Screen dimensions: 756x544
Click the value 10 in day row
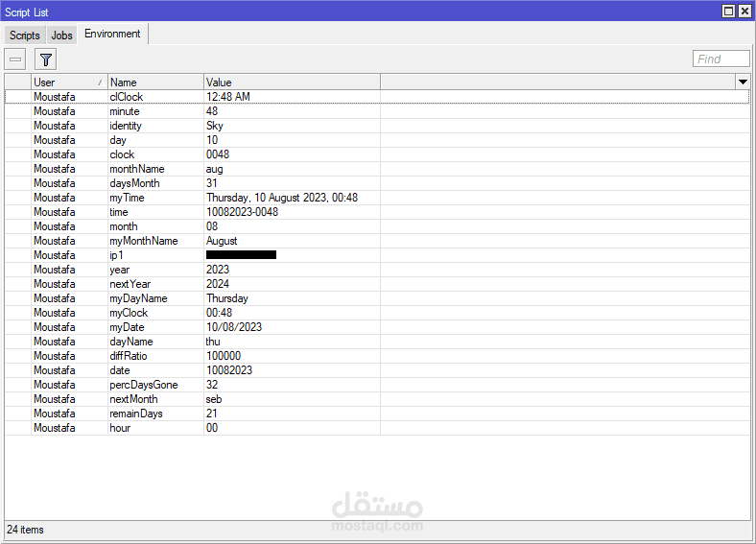pyautogui.click(x=212, y=140)
